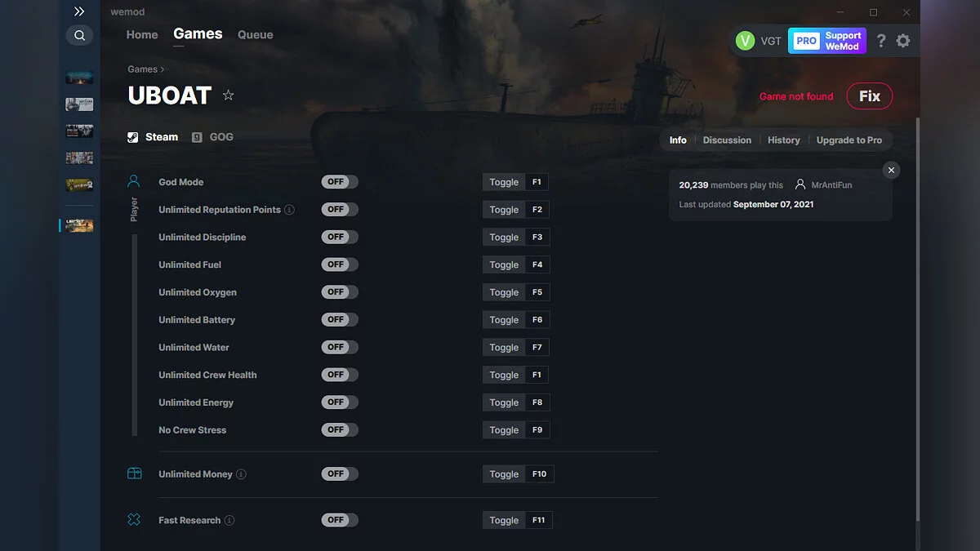Click the Fast Research category icon
Image resolution: width=980 pixels, height=551 pixels.
point(133,519)
